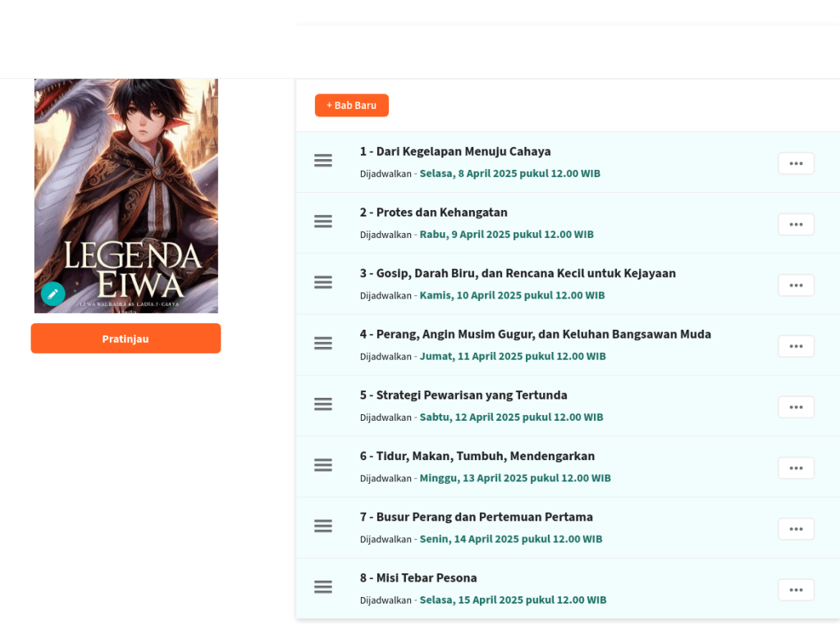Click chapter 4 scheduled date Jumat, 11 April
This screenshot has height=625, width=840.
[x=512, y=356]
